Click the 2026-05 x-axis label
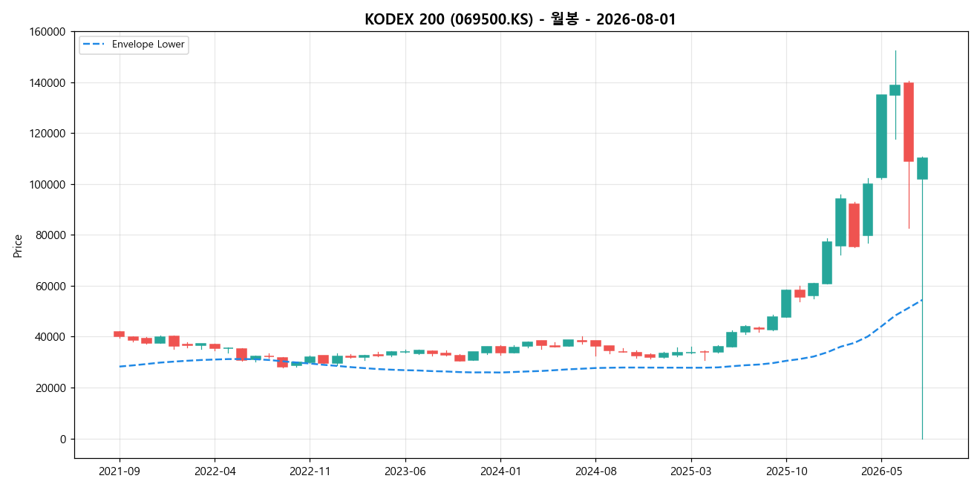The image size is (980, 490). click(881, 471)
